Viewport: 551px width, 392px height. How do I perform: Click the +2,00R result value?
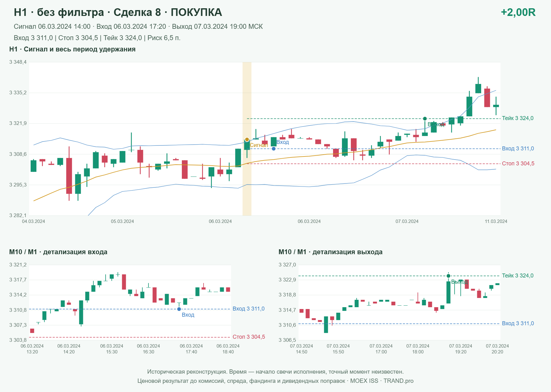tap(518, 13)
